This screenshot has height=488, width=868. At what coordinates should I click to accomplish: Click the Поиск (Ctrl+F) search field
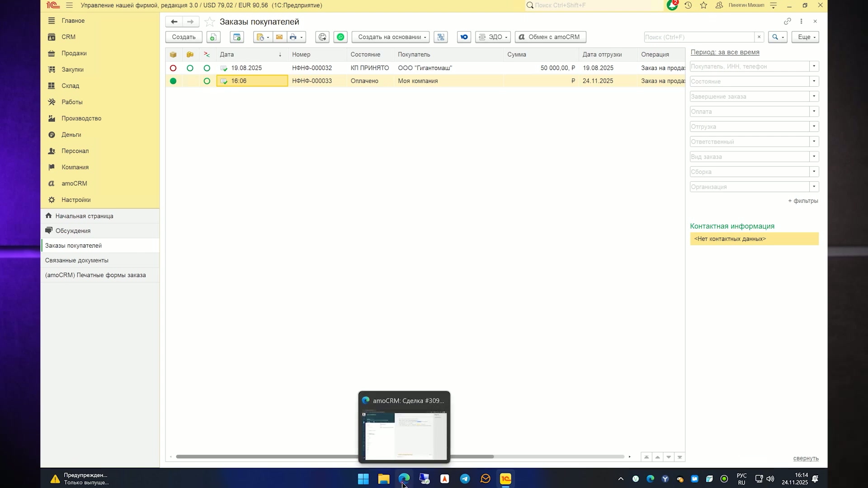[x=699, y=37]
